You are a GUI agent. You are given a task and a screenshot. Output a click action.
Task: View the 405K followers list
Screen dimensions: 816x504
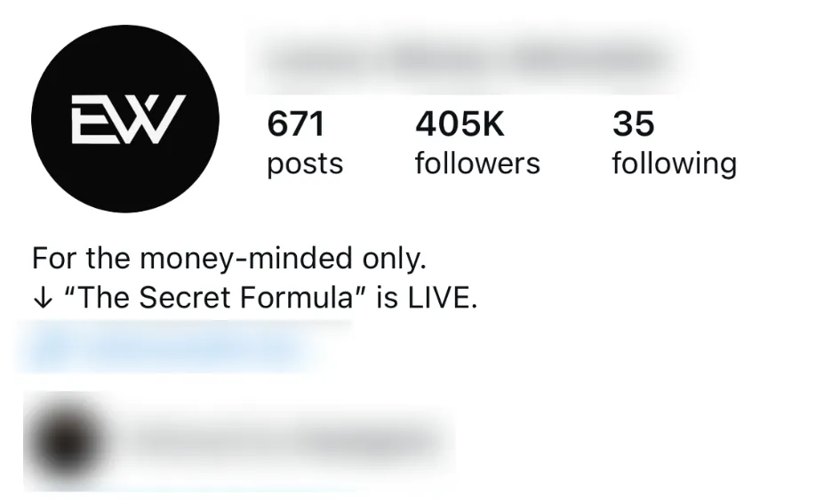point(460,124)
